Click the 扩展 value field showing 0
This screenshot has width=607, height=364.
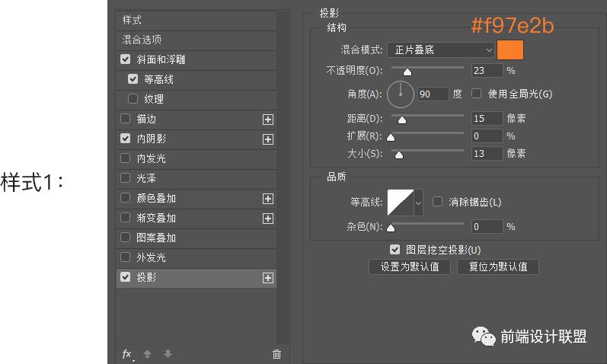tap(487, 136)
